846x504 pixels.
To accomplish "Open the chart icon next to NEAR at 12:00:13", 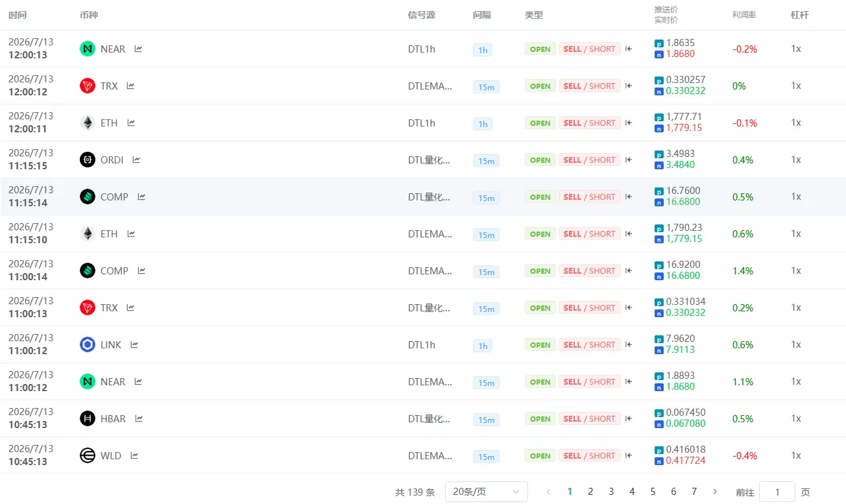I will pyautogui.click(x=138, y=49).
